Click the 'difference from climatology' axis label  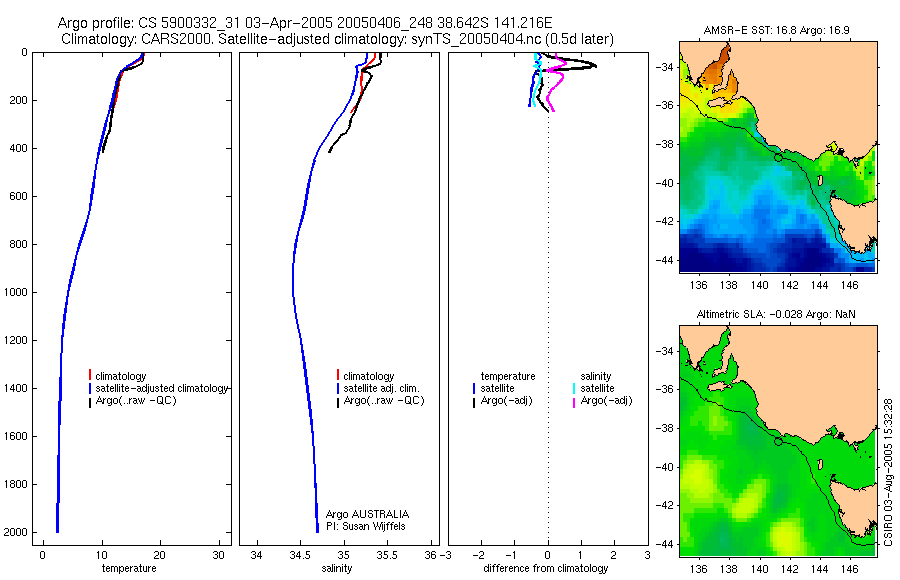[546, 569]
